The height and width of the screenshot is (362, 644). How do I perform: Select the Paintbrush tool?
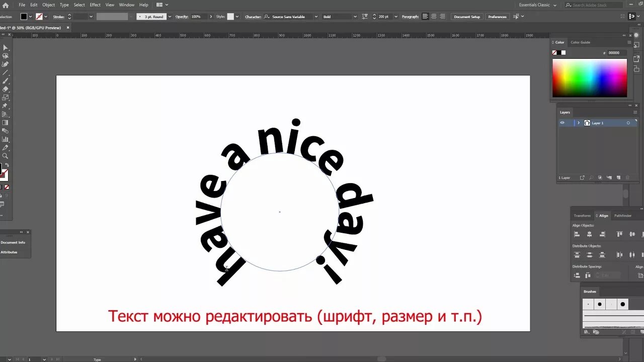pyautogui.click(x=5, y=80)
